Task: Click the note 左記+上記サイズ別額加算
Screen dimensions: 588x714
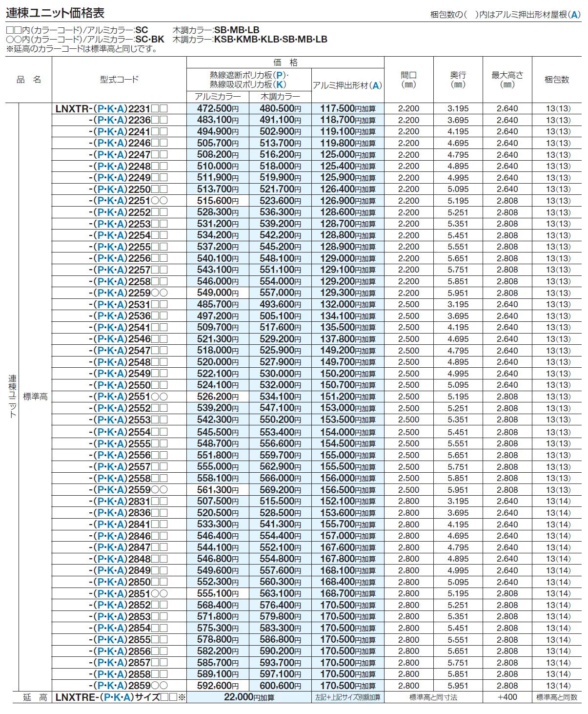Action: (348, 697)
